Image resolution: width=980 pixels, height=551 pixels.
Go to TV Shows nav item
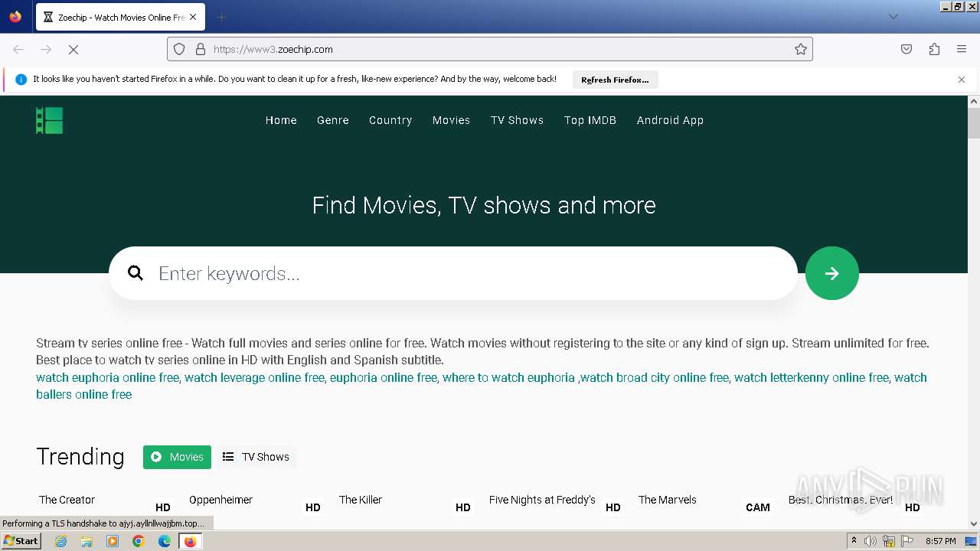(518, 120)
